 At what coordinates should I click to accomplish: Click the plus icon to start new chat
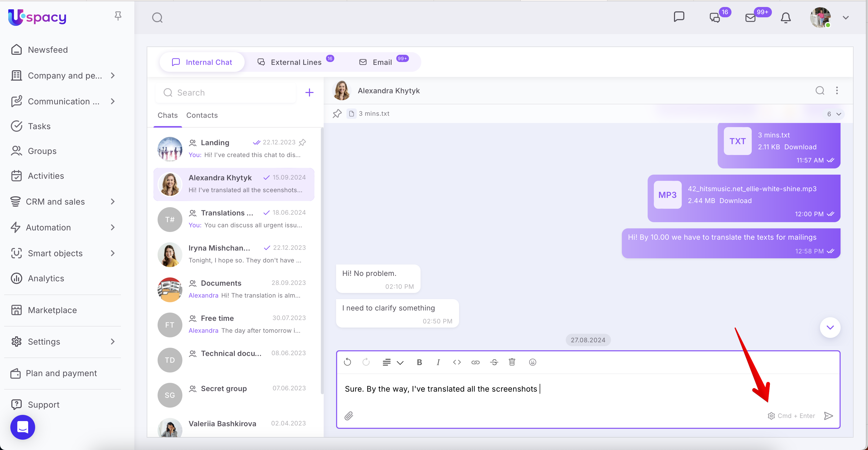[309, 92]
